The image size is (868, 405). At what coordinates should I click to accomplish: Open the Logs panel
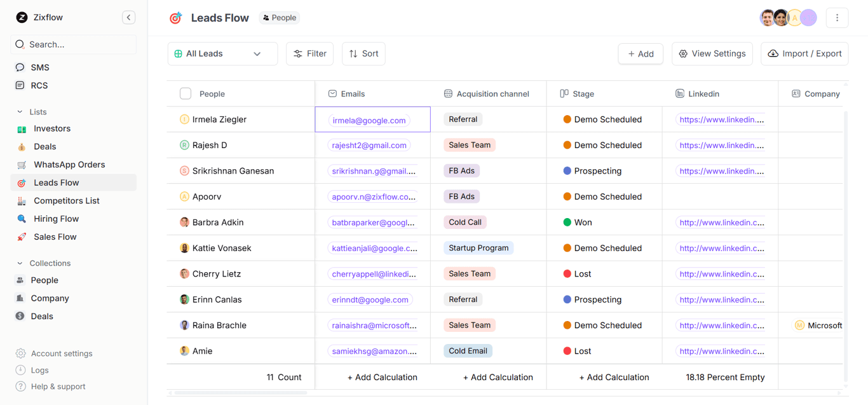point(39,369)
